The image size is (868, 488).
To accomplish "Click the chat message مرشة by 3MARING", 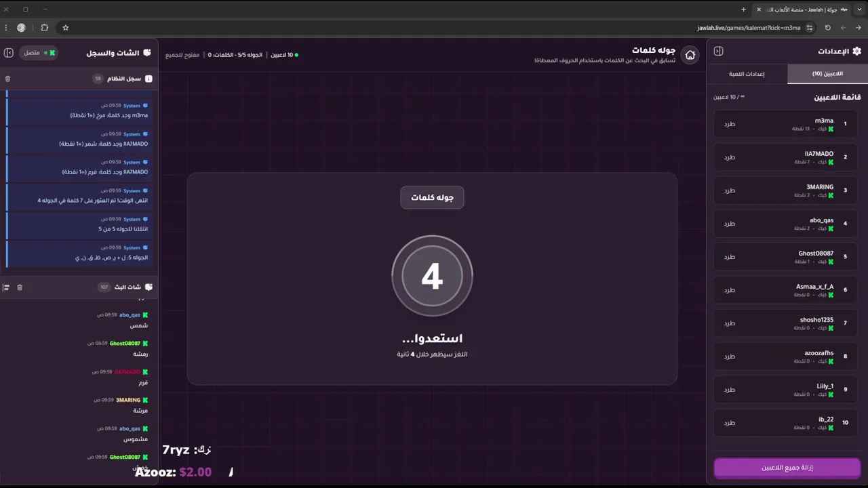I will tap(140, 411).
